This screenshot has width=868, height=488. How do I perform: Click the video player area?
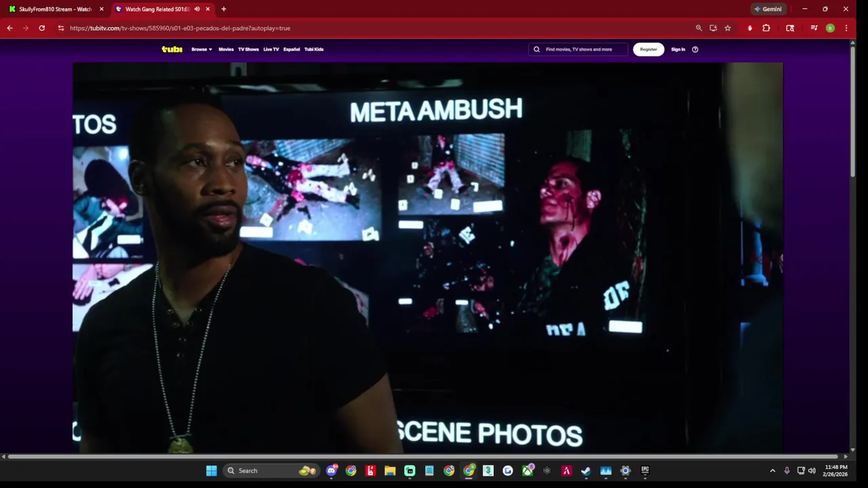click(x=428, y=258)
